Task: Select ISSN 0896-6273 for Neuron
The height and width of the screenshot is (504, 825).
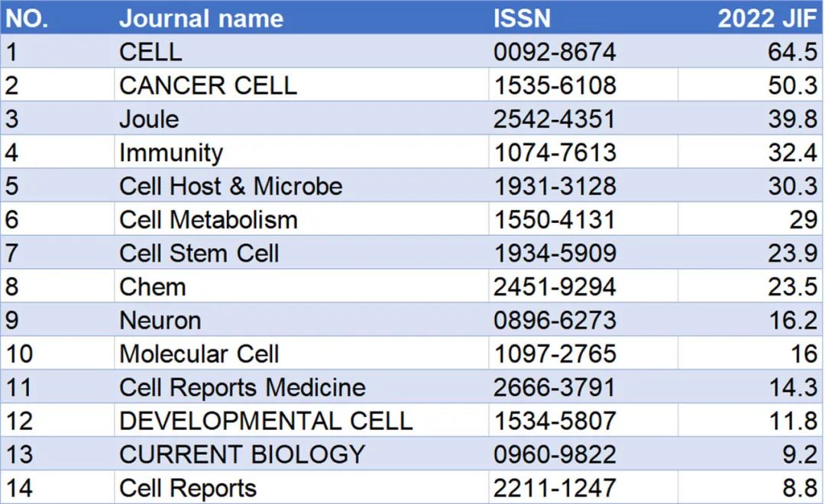Action: [x=583, y=320]
